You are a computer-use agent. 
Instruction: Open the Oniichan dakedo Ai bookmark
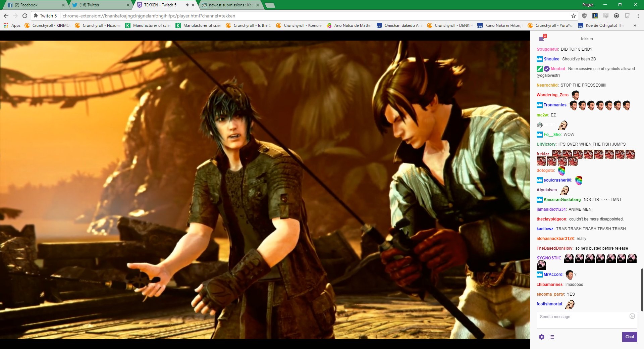(x=399, y=26)
